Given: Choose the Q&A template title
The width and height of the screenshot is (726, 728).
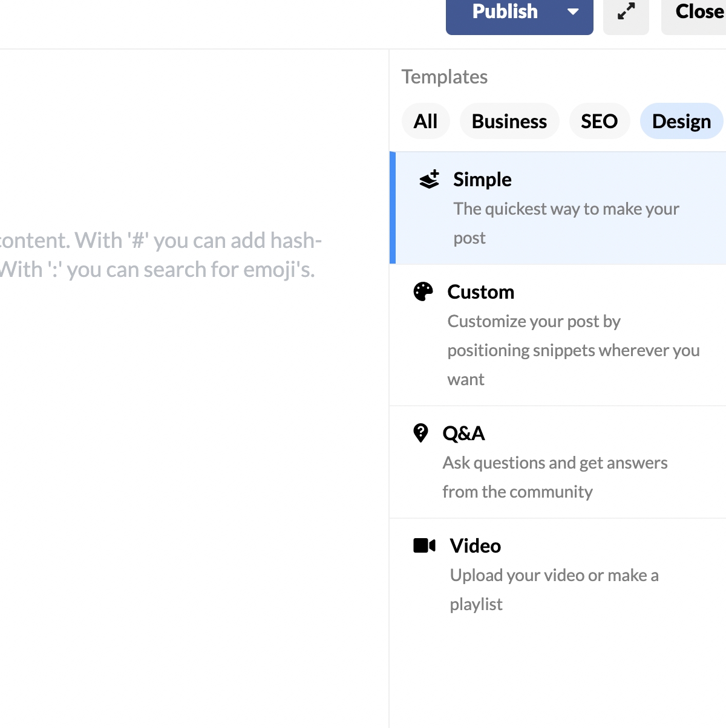Looking at the screenshot, I should pyautogui.click(x=463, y=434).
